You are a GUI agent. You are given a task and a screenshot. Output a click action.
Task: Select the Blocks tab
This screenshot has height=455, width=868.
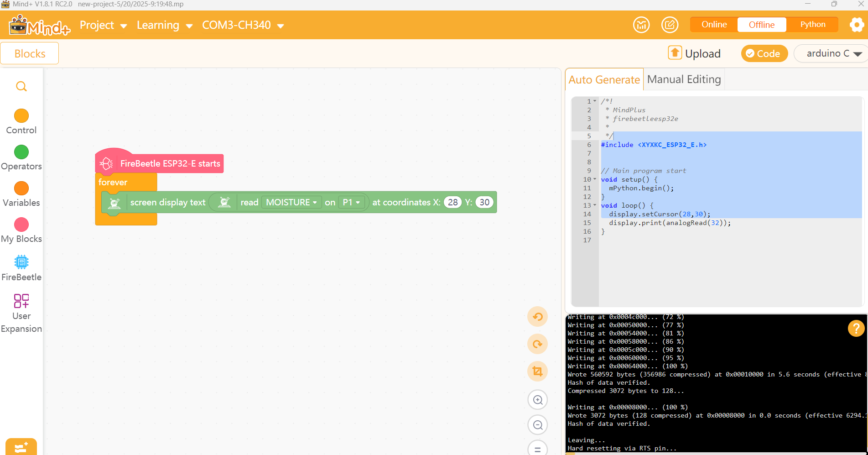[30, 53]
